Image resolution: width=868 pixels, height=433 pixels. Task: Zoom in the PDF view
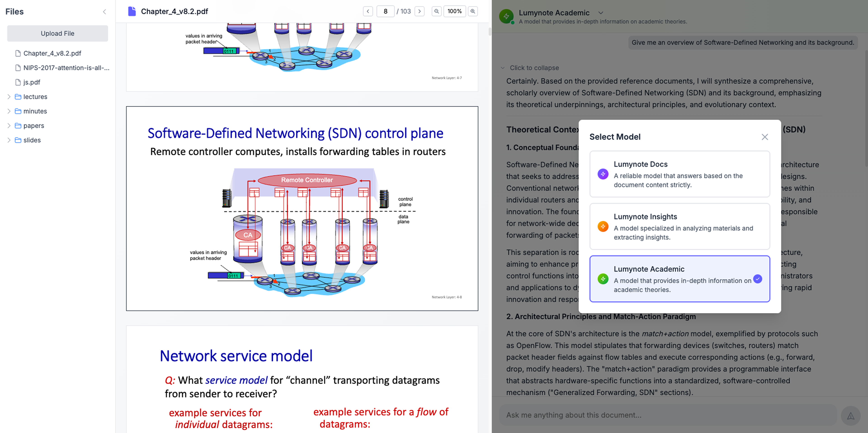[x=473, y=11]
